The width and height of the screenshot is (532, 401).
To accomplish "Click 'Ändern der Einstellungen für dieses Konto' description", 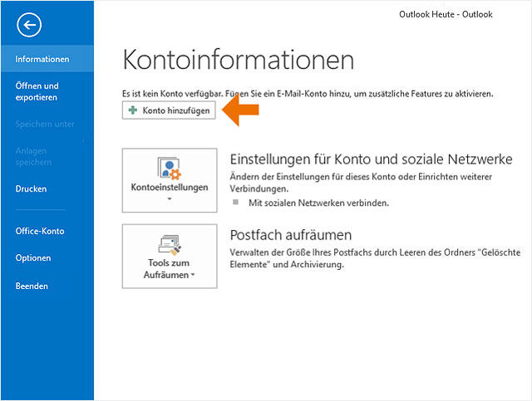I will pyautogui.click(x=361, y=183).
